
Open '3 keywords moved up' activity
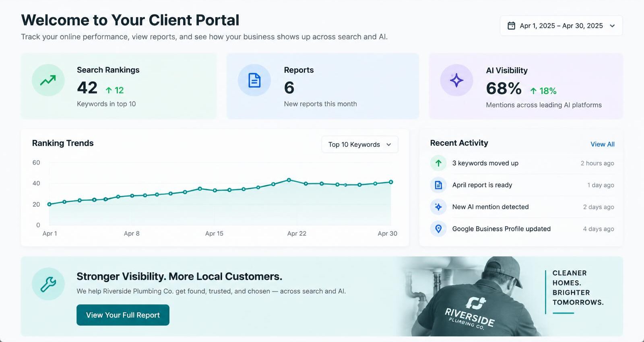click(x=522, y=163)
